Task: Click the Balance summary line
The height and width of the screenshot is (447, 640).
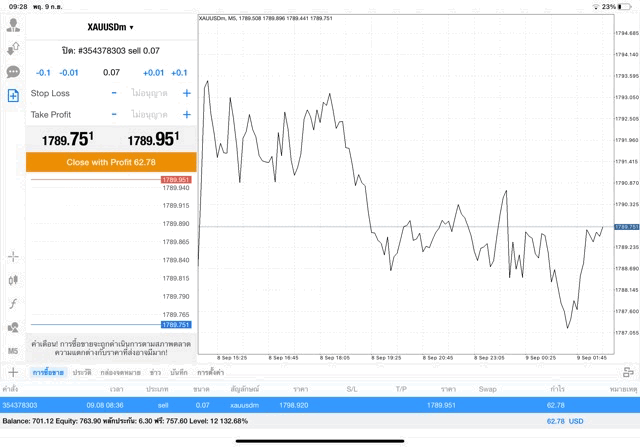Action: tap(125, 421)
